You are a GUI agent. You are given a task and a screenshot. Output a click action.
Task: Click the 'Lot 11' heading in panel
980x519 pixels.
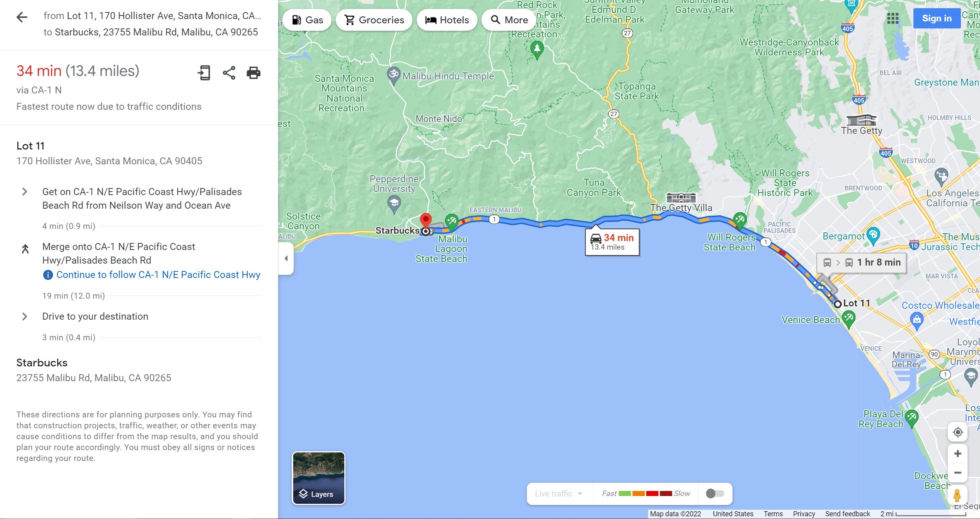pos(30,146)
